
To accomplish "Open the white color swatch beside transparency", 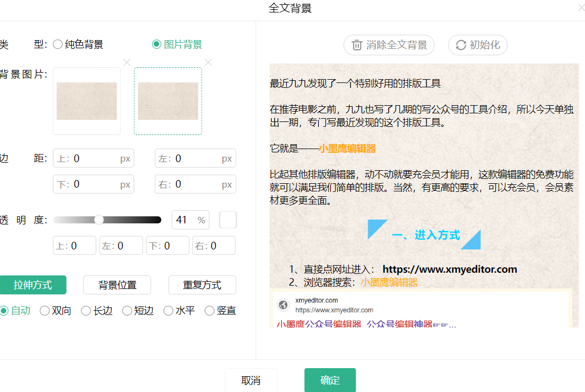I will (228, 220).
